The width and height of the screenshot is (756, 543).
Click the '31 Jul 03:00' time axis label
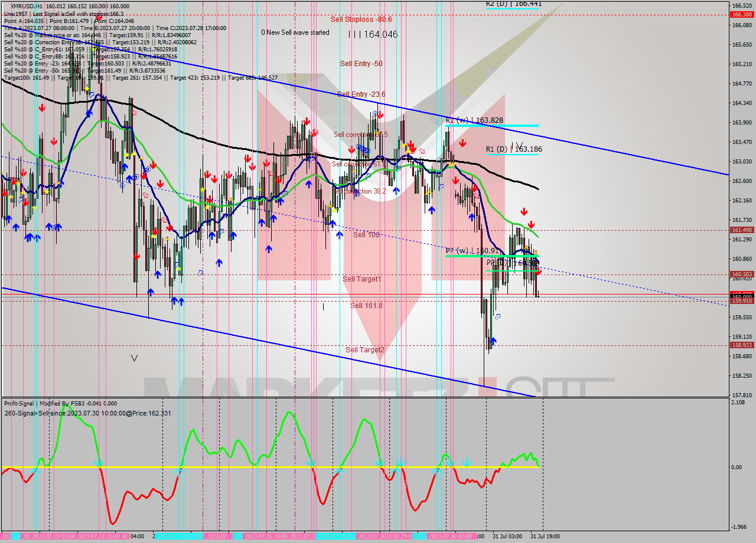(507, 537)
